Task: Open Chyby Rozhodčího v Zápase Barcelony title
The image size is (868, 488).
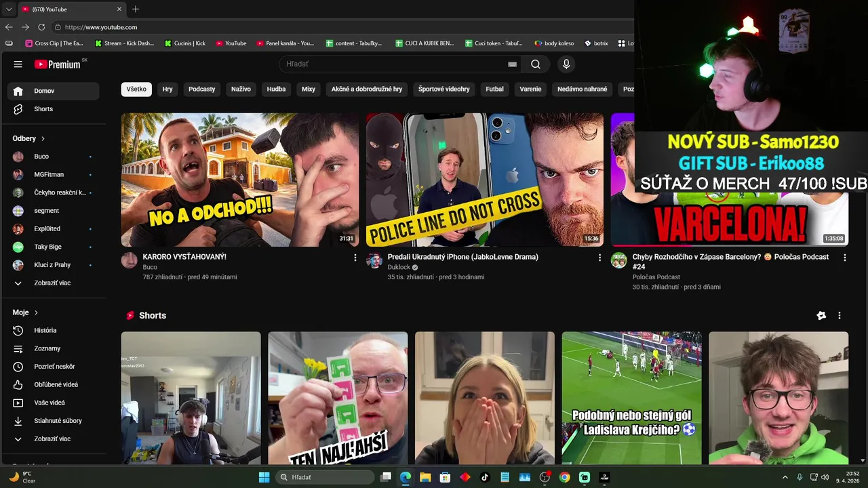Action: pyautogui.click(x=730, y=262)
